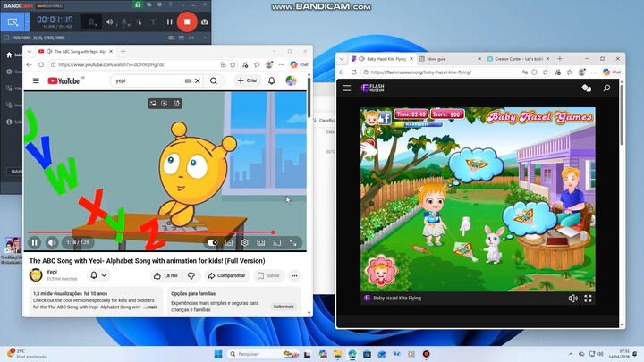Like the ABC Song video
This screenshot has height=362, width=644.
165,275
